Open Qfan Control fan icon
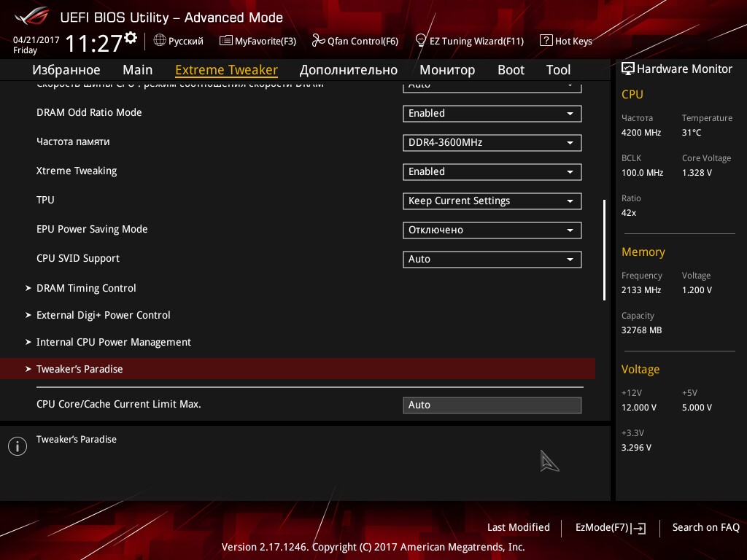747x560 pixels. pyautogui.click(x=318, y=41)
